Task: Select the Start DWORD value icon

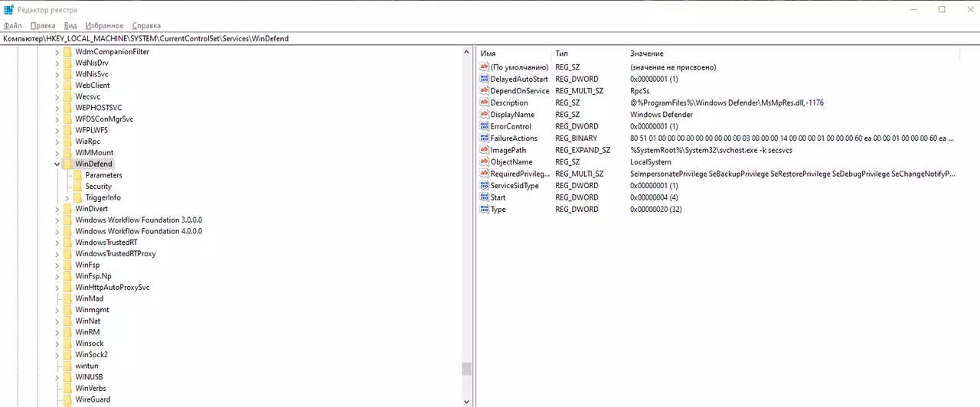Action: pos(484,197)
